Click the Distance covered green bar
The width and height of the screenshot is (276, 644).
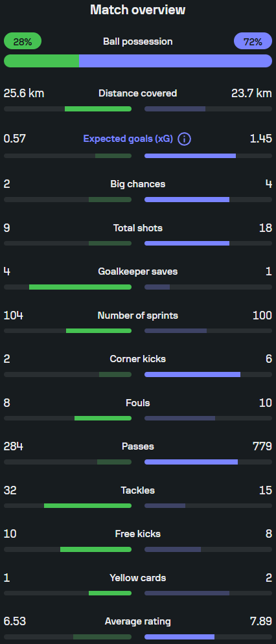click(98, 109)
